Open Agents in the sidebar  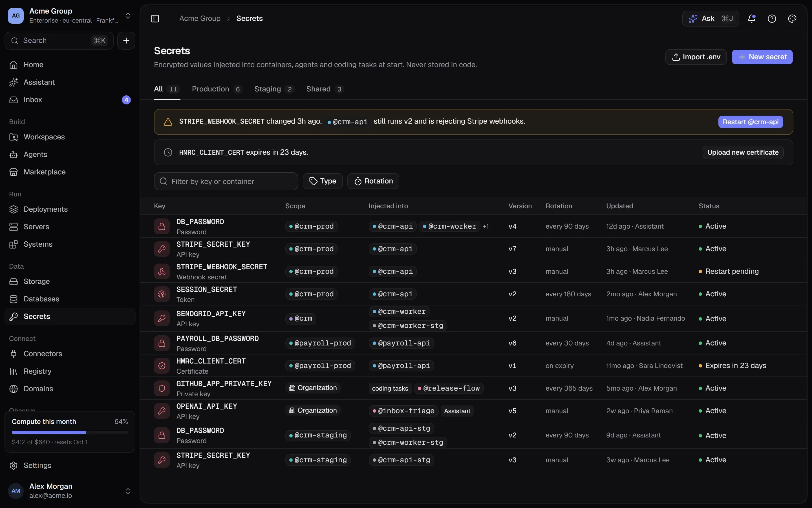(x=70, y=155)
